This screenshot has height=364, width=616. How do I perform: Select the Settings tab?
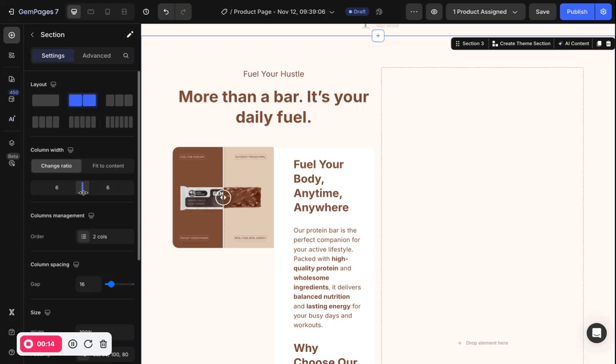click(53, 55)
